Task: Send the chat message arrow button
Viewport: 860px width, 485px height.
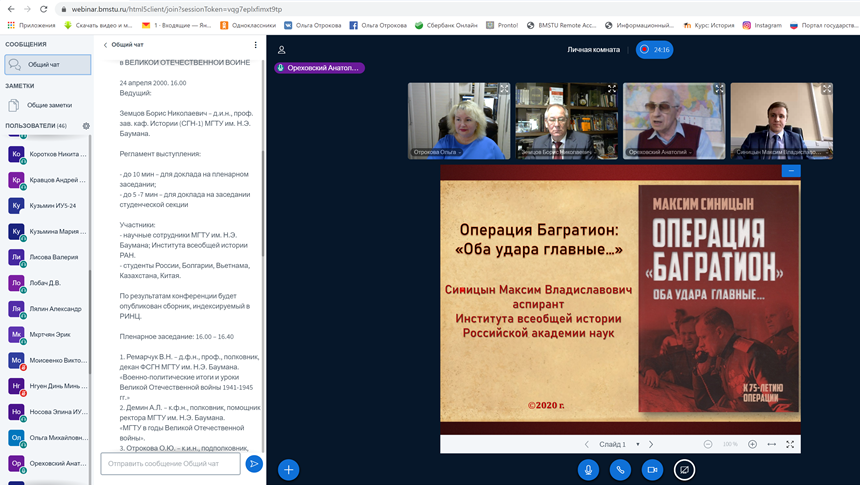Action: [254, 463]
